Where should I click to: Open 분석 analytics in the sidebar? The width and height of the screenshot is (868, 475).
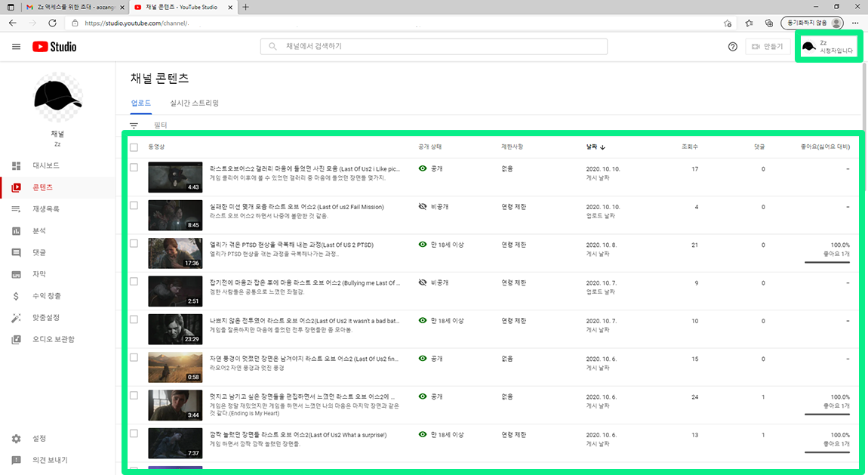tap(58, 231)
